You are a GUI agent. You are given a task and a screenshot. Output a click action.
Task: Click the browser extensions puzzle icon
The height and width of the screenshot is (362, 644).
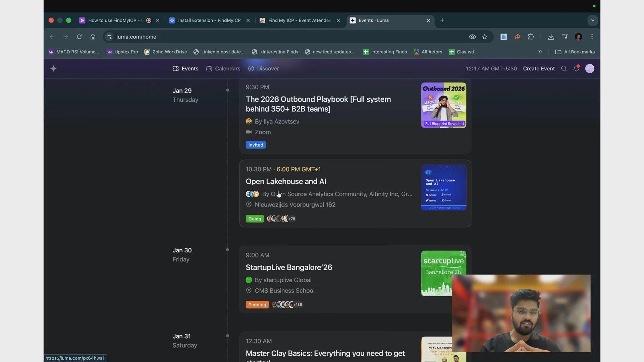(531, 37)
